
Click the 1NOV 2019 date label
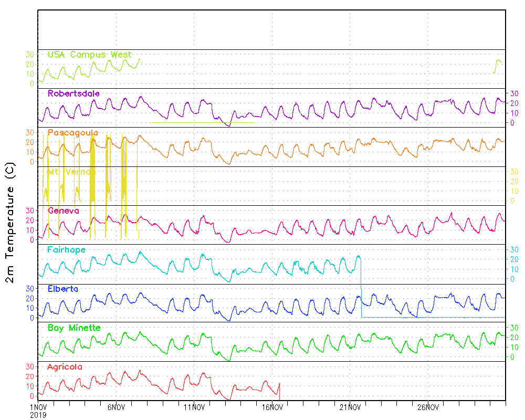tap(38, 411)
